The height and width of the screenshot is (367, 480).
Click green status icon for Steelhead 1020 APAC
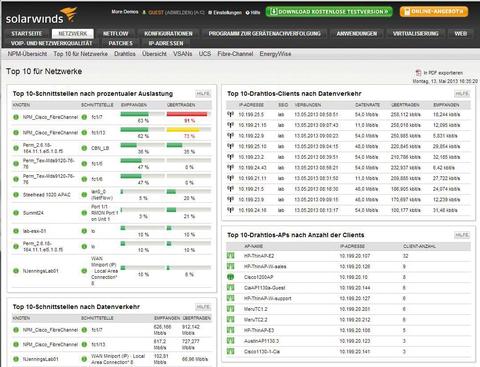[x=16, y=195]
